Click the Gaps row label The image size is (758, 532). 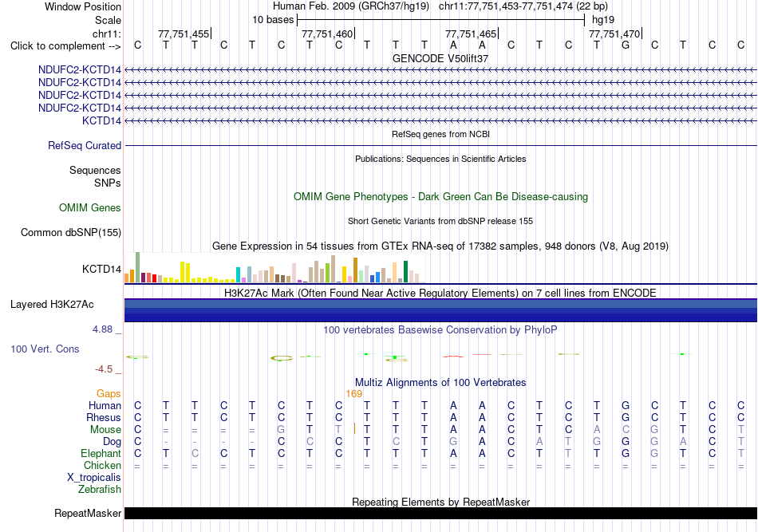point(109,394)
